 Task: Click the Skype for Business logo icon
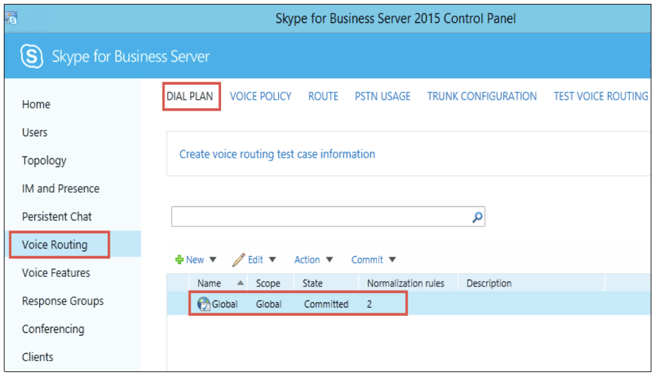(32, 56)
